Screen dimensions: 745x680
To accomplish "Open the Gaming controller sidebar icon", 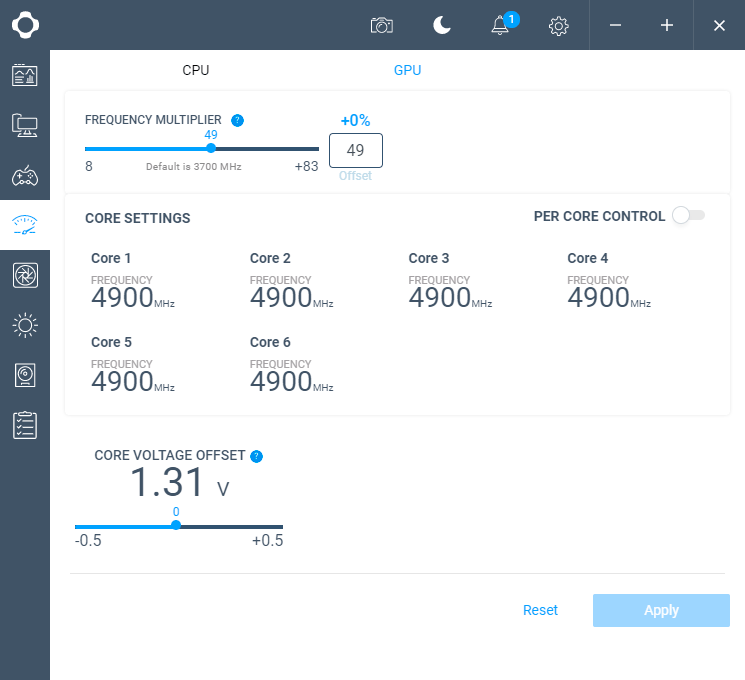I will tap(24, 176).
